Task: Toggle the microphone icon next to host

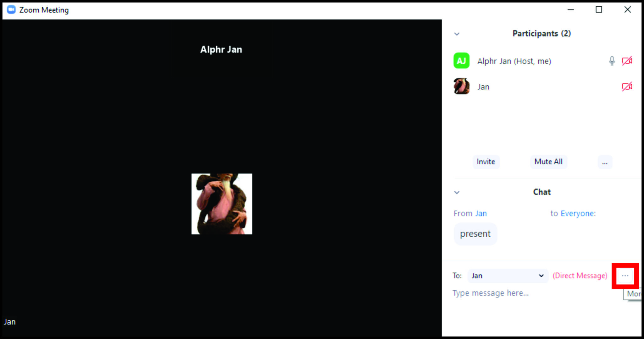Action: click(x=611, y=61)
